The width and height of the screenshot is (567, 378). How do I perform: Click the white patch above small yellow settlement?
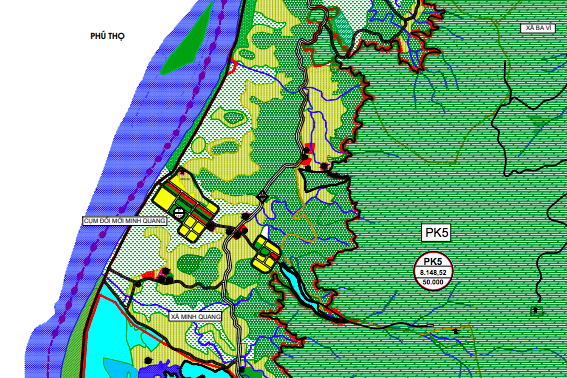click(265, 232)
